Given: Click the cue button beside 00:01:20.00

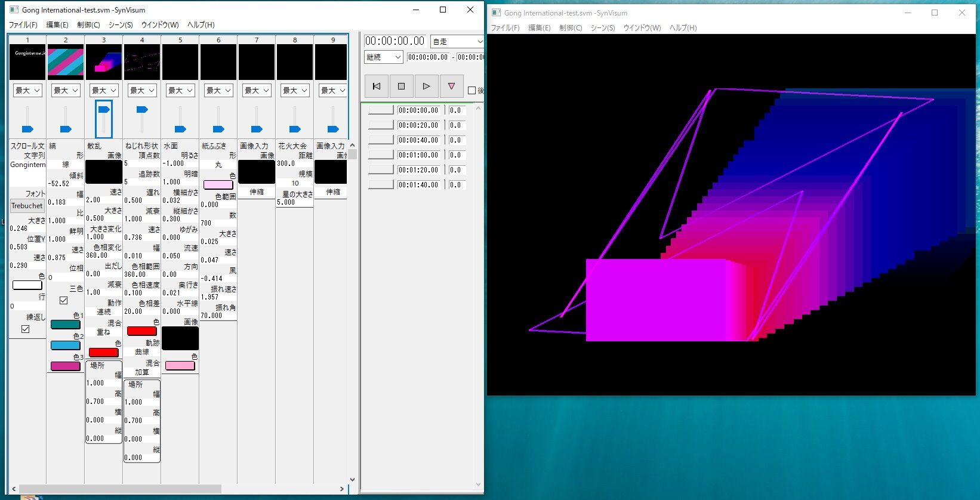Looking at the screenshot, I should [381, 170].
